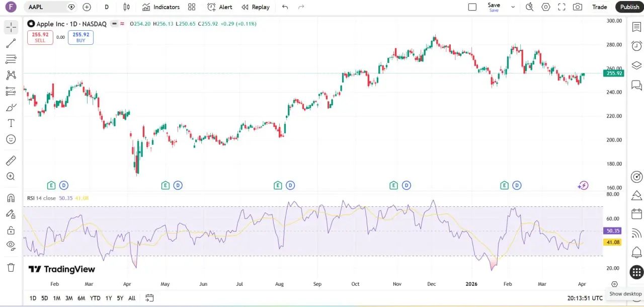Image resolution: width=644 pixels, height=307 pixels.
Task: Redo the last undone action
Action: coord(301,7)
